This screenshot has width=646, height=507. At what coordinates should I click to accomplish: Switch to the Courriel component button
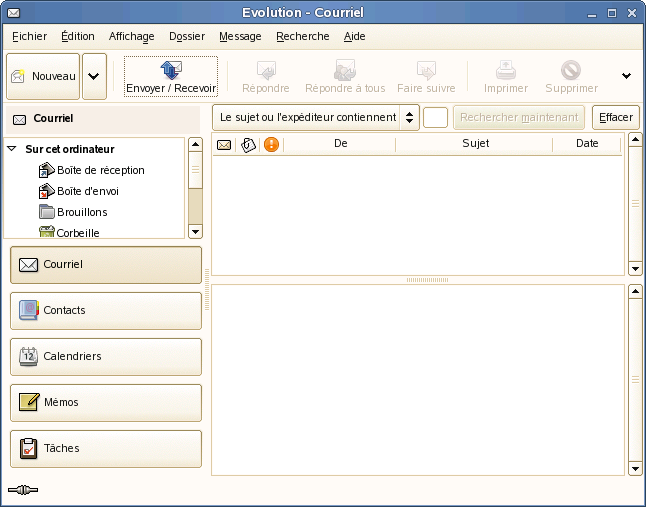106,265
